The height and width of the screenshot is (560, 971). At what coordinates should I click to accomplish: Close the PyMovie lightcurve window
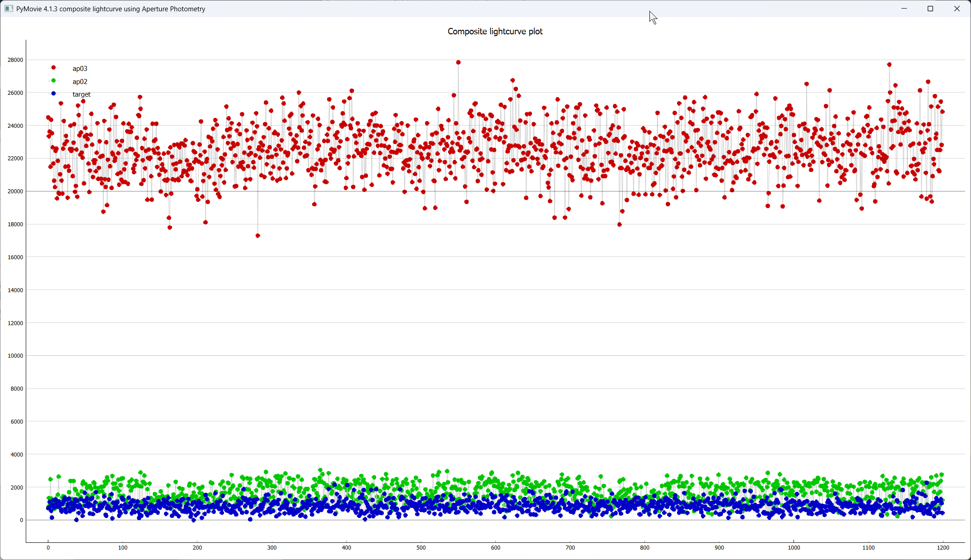click(957, 9)
